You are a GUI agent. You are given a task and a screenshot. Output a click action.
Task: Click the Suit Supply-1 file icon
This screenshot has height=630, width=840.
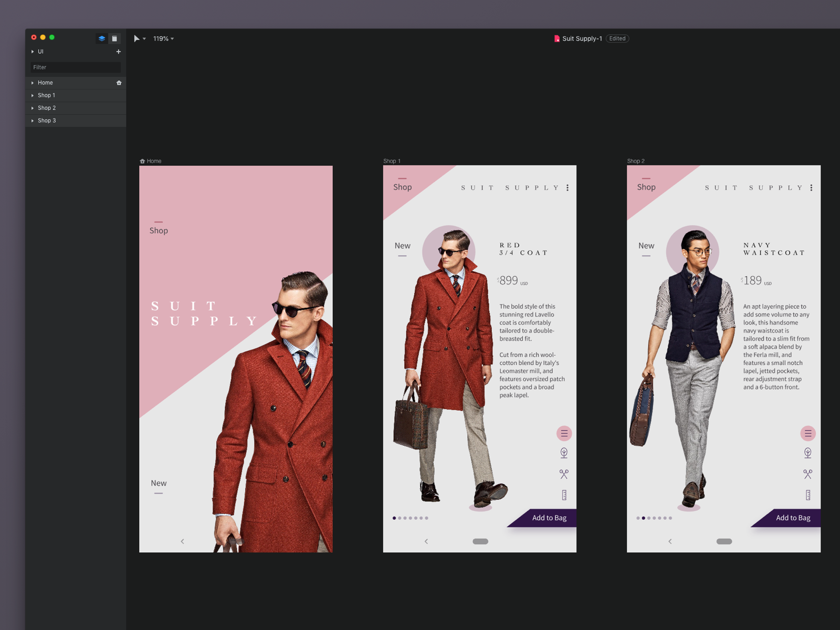pyautogui.click(x=557, y=39)
